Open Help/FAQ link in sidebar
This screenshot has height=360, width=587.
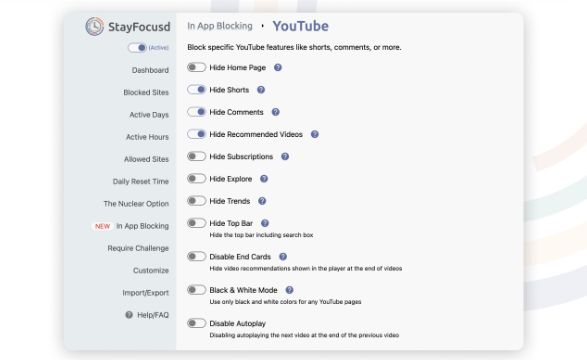[153, 315]
